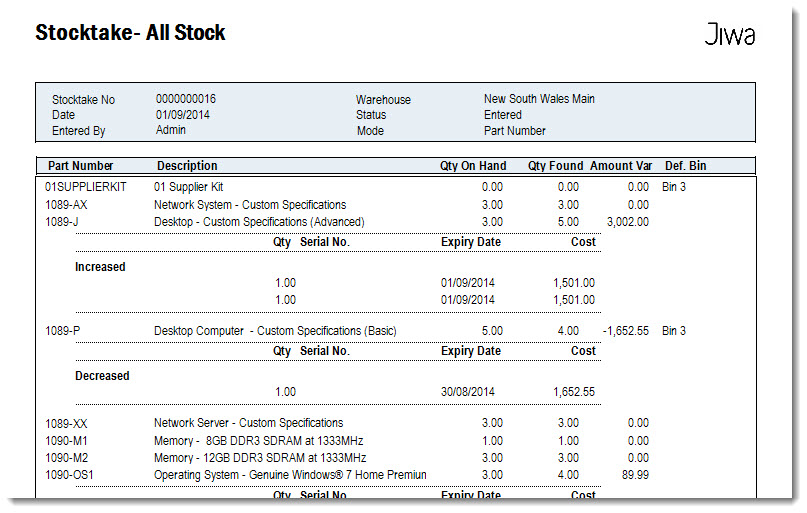Screen dimensions: 807x513
Task: Click 'Serial No.' header under 1089-J
Action: click(x=325, y=242)
